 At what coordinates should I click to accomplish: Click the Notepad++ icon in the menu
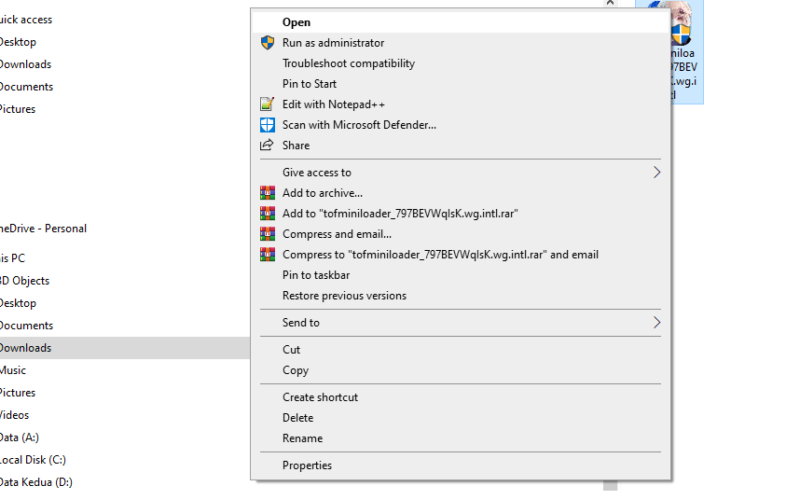point(267,104)
